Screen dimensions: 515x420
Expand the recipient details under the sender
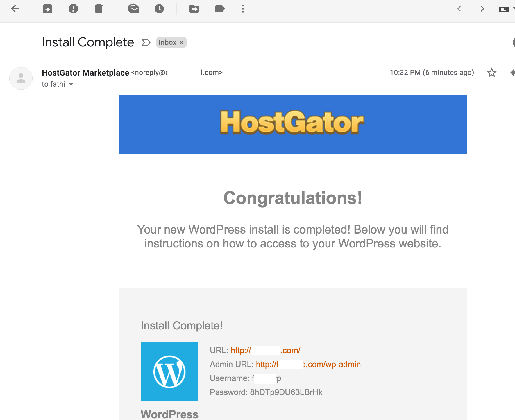71,84
